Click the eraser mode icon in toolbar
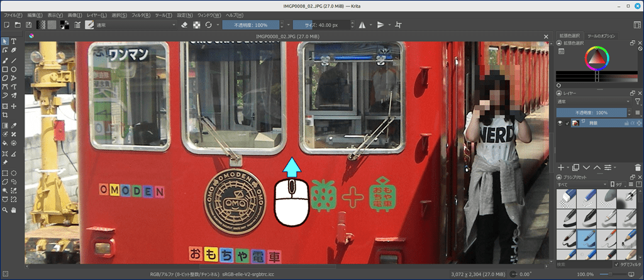 tap(184, 25)
